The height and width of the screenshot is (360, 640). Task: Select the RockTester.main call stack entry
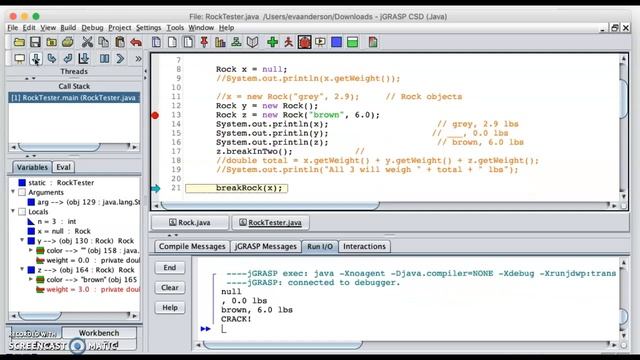pyautogui.click(x=74, y=98)
